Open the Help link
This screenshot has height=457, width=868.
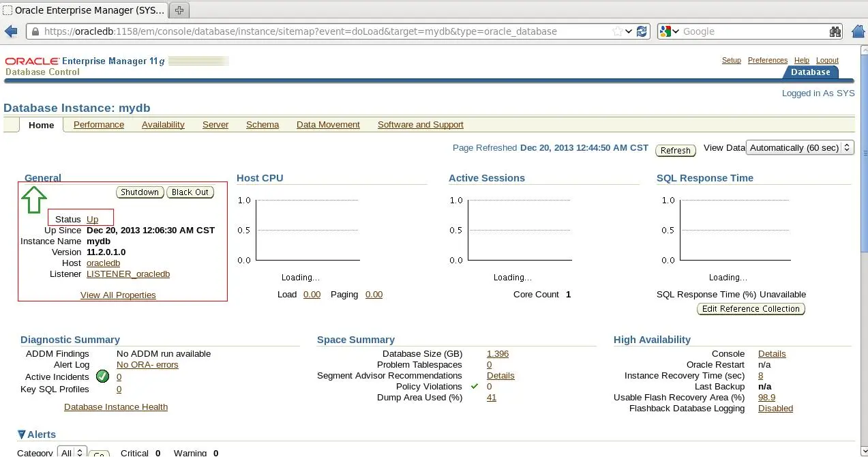point(802,60)
